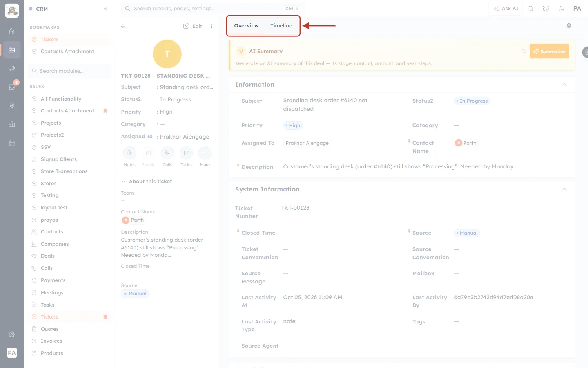Open Contacts Attachment under Bookmarks
Viewport: 588px width, 368px height.
[x=67, y=52]
